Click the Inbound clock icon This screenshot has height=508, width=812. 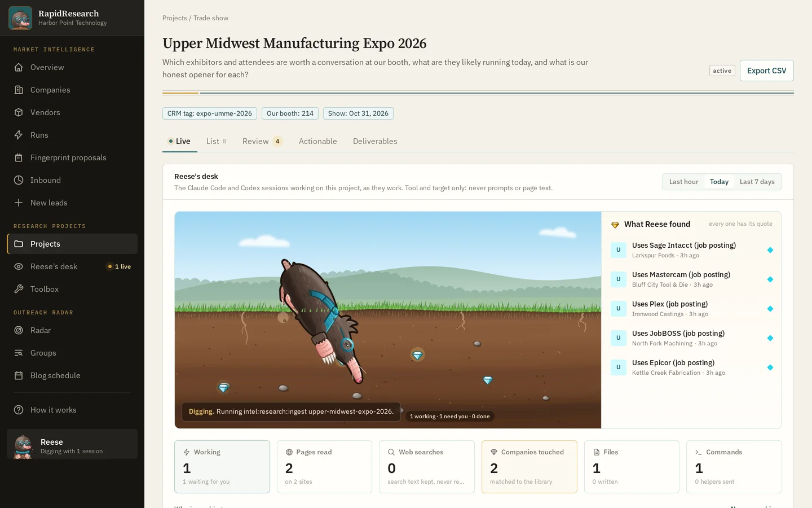point(19,180)
